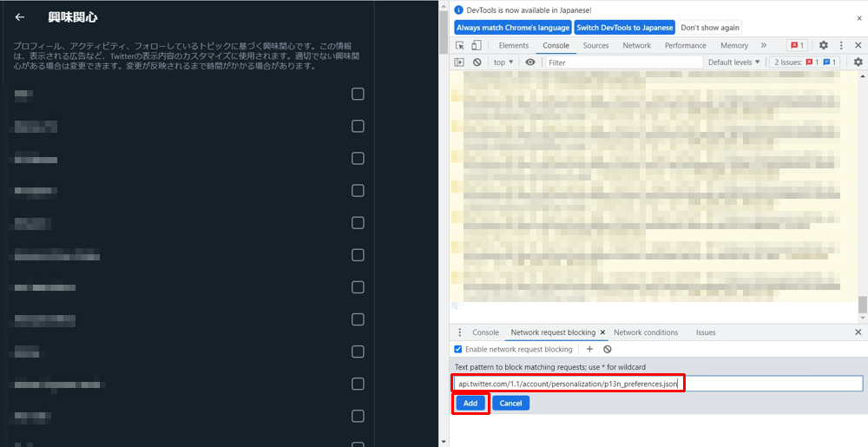Tick the sixth interest checkbox in list
Image resolution: width=868 pixels, height=447 pixels.
(358, 255)
